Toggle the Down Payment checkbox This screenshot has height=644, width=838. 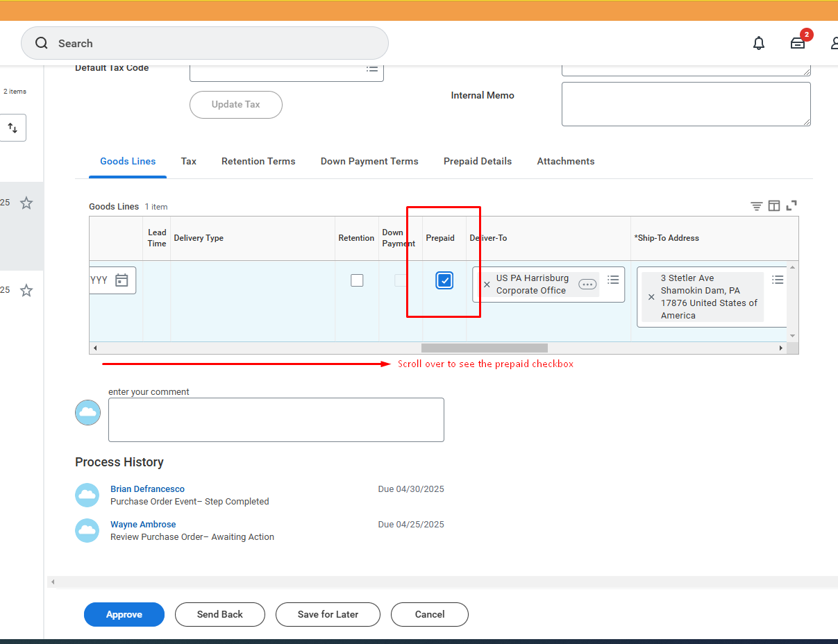[x=401, y=280]
